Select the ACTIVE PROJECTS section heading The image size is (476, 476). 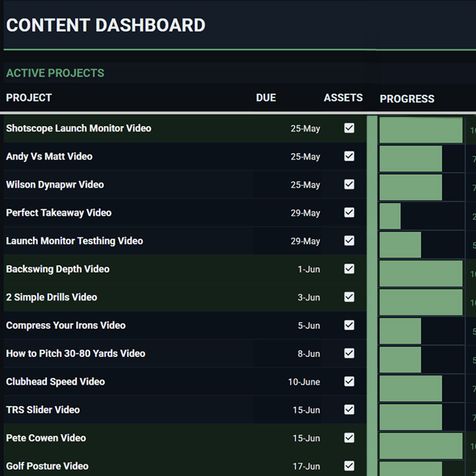click(x=55, y=73)
